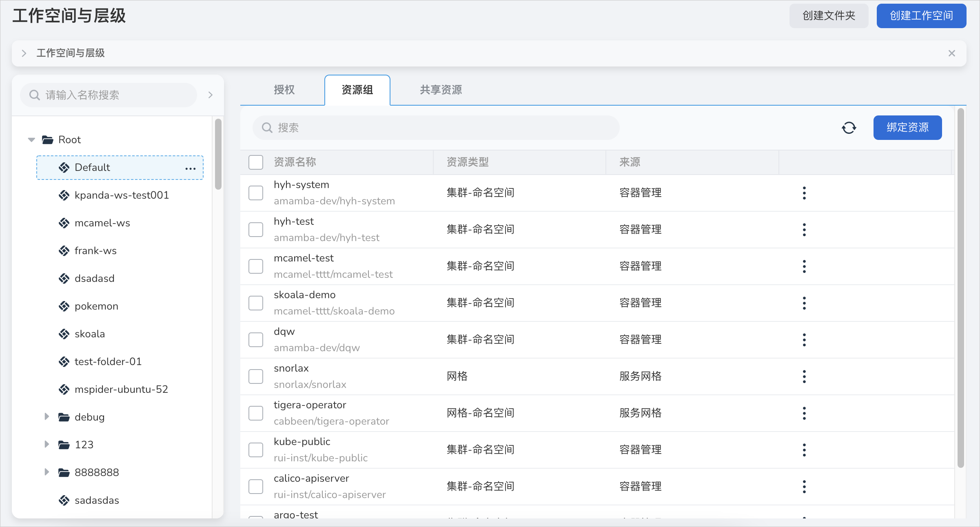The image size is (980, 527).
Task: Click the chevron right of tree search box
Action: click(x=211, y=95)
